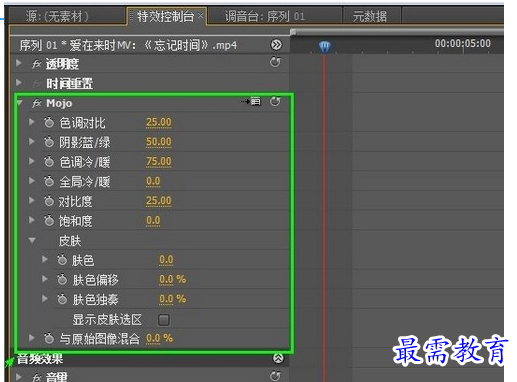This screenshot has width=517, height=382.
Task: Click the 阴影蓝/绿 value 50.00
Action: [159, 142]
